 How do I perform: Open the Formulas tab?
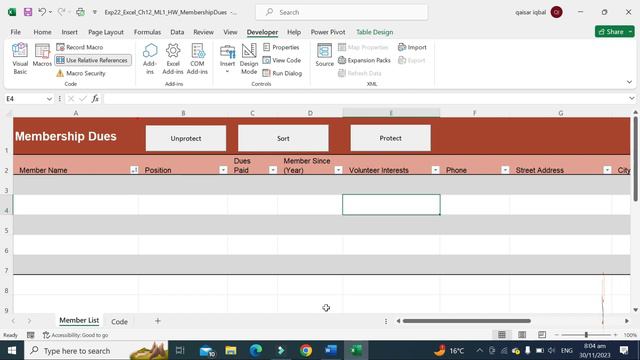click(147, 32)
